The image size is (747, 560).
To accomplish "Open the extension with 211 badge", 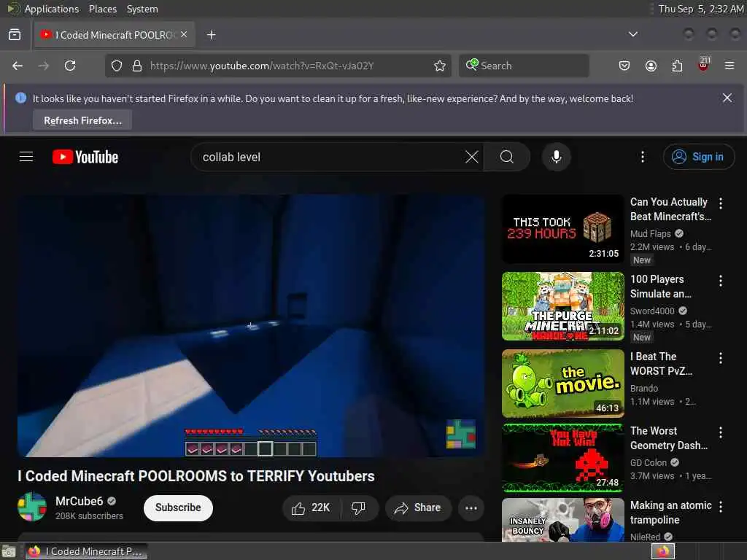I will click(x=704, y=65).
